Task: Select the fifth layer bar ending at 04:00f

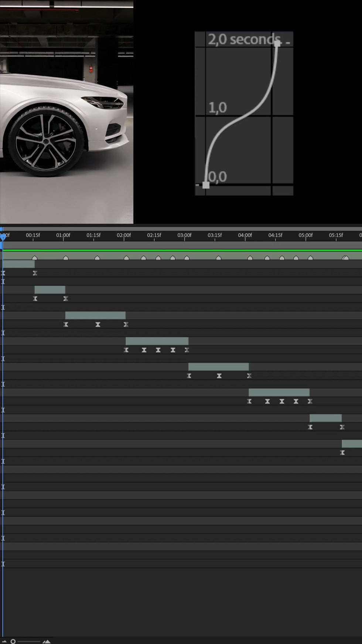Action: pyautogui.click(x=219, y=367)
